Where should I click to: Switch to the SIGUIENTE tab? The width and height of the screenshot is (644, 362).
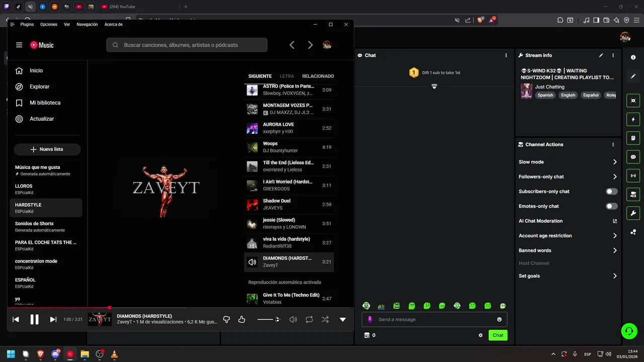point(260,76)
